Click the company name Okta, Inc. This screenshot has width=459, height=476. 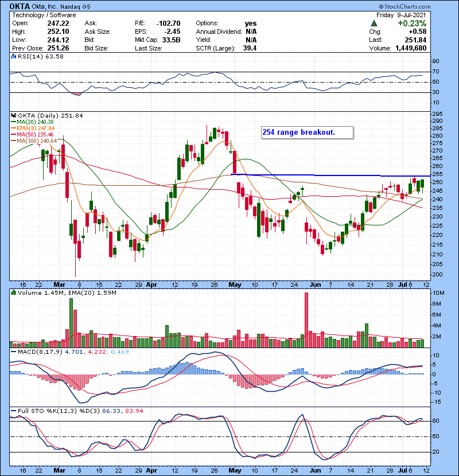tap(45, 7)
